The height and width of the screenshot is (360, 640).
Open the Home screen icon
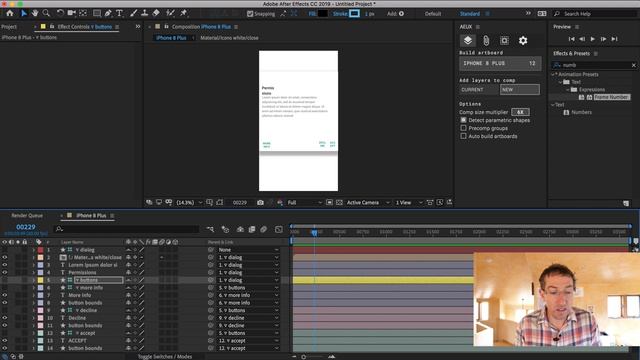(x=10, y=13)
